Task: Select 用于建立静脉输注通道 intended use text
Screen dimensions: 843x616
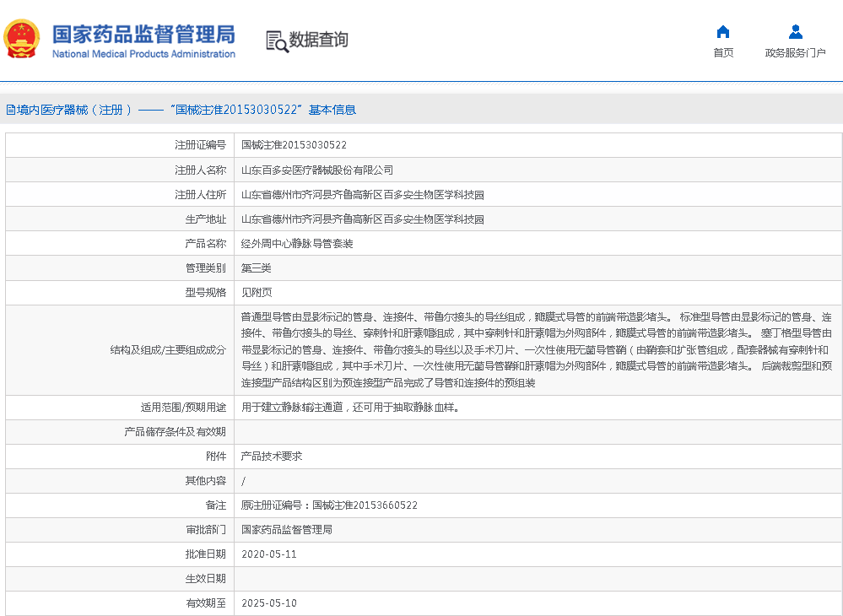Action: tap(350, 408)
